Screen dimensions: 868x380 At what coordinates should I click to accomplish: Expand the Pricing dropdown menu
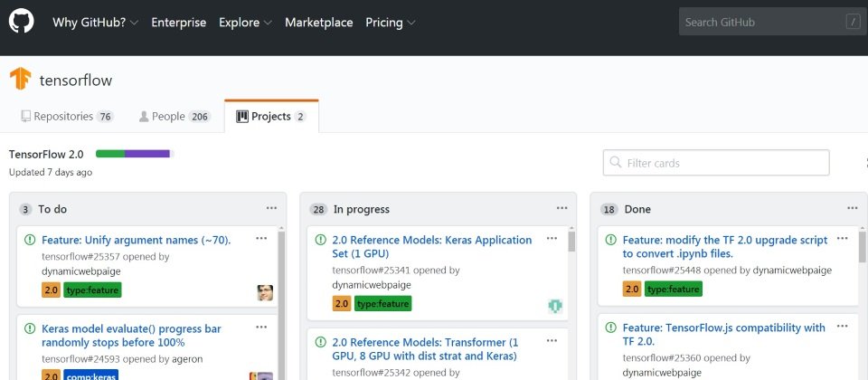click(x=391, y=23)
